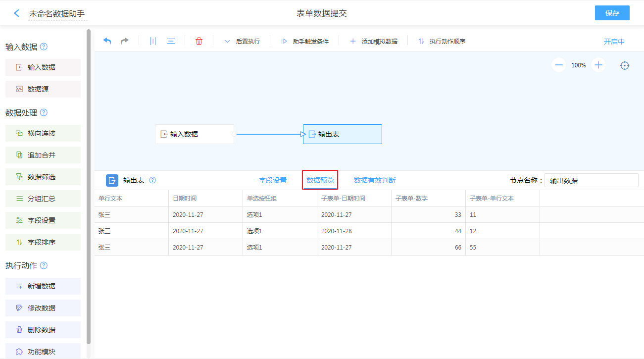Open 助手触发条件 settings
The image size is (644, 359).
[305, 42]
